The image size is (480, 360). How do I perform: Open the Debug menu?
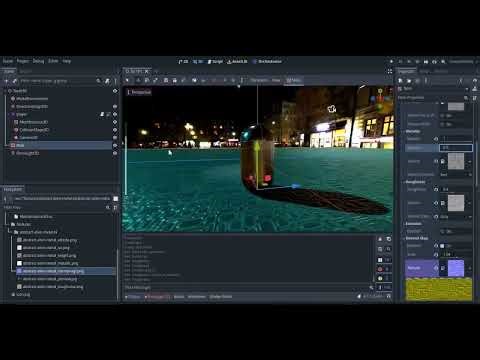(x=38, y=61)
